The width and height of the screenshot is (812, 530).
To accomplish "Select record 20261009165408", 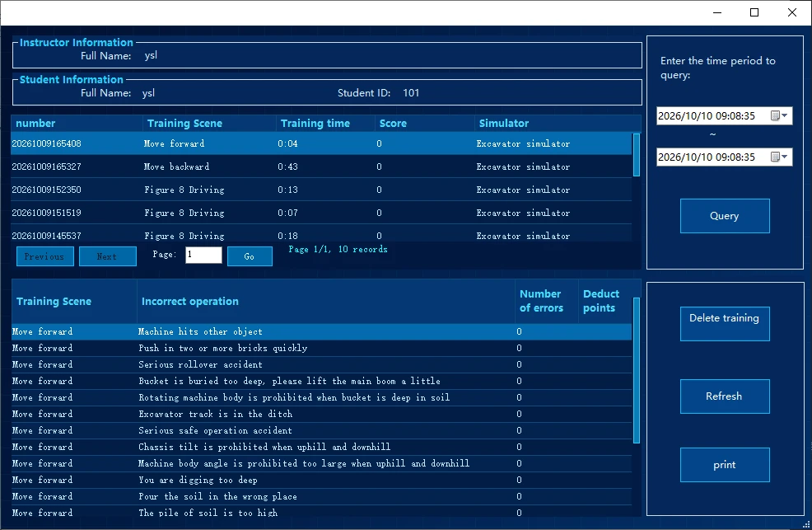I will (x=321, y=143).
